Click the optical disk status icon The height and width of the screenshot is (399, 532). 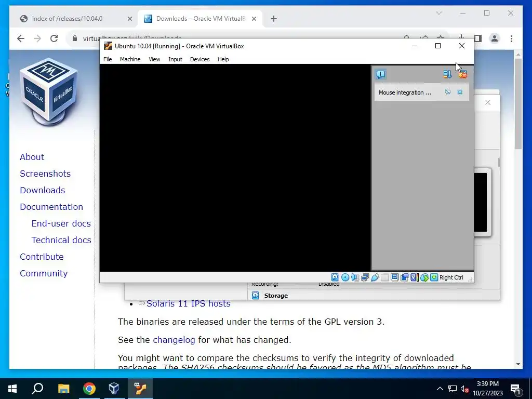[345, 277]
